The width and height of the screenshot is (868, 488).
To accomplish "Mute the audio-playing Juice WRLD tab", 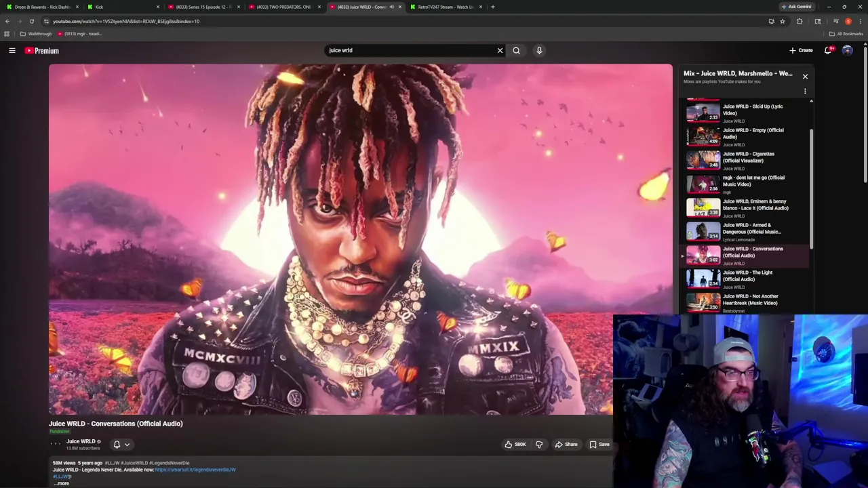I will [x=391, y=7].
